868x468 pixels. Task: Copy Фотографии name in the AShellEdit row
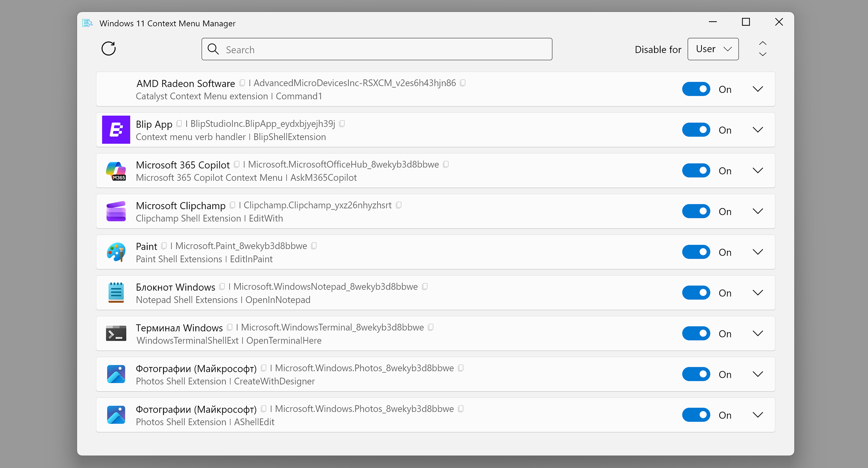[x=263, y=409]
